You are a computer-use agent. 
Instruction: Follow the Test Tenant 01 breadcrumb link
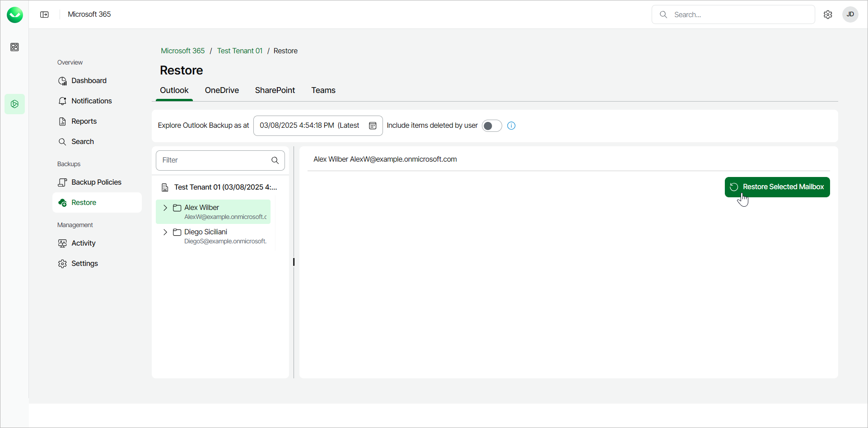240,51
